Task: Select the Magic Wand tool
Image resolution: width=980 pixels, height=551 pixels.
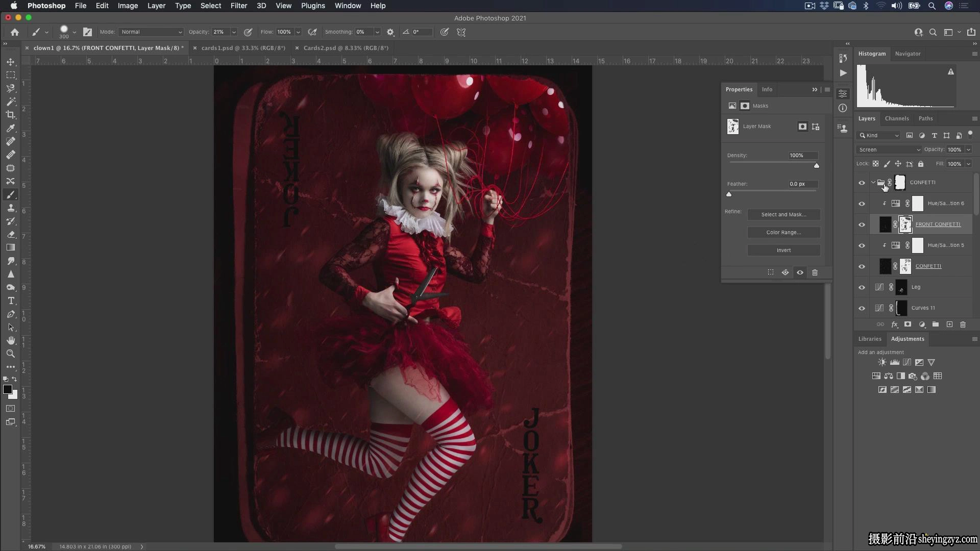Action: [x=11, y=102]
